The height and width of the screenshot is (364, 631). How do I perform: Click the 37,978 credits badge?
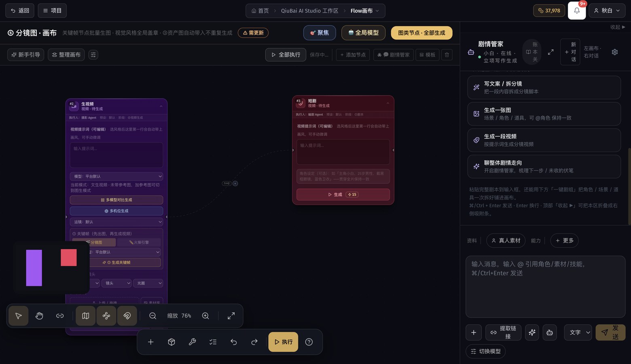coord(549,11)
